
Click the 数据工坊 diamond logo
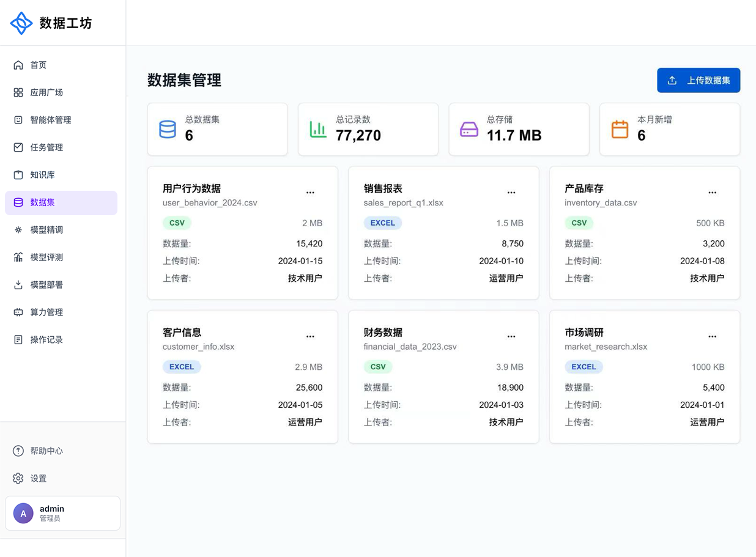click(21, 23)
